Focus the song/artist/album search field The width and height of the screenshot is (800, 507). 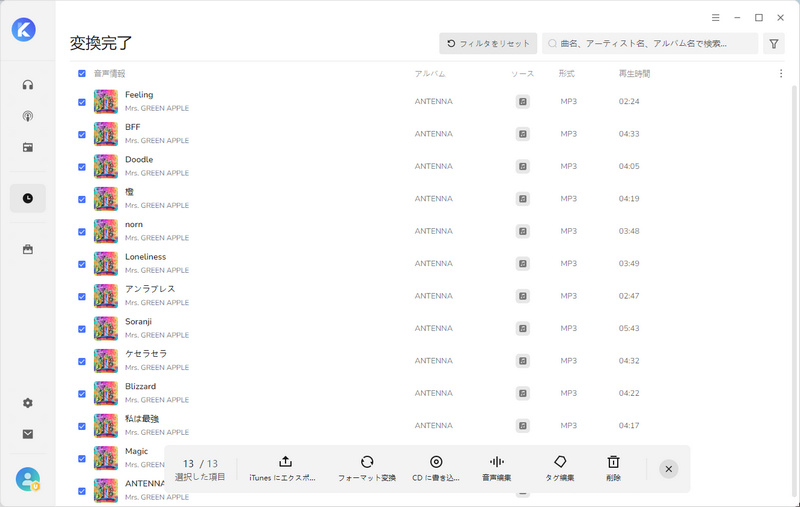pyautogui.click(x=649, y=44)
